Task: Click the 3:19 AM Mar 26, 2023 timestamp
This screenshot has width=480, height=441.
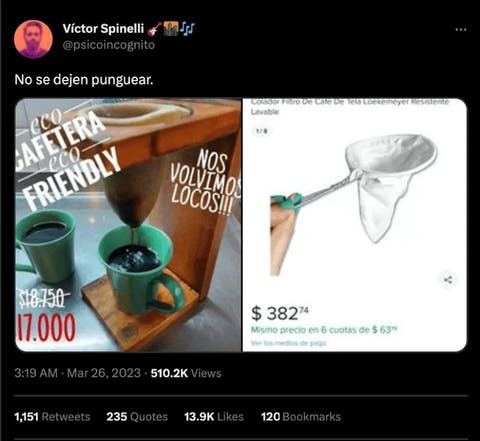Action: pos(78,373)
